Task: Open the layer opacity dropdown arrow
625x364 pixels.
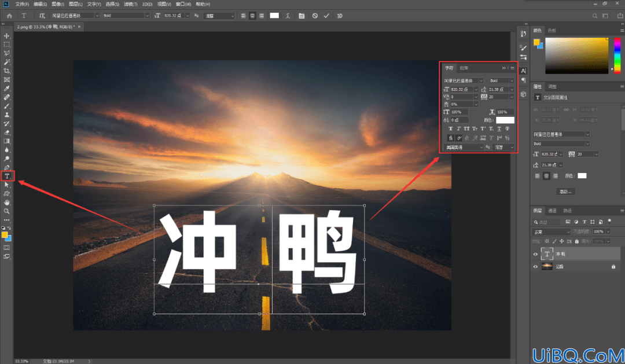Action: (608, 231)
